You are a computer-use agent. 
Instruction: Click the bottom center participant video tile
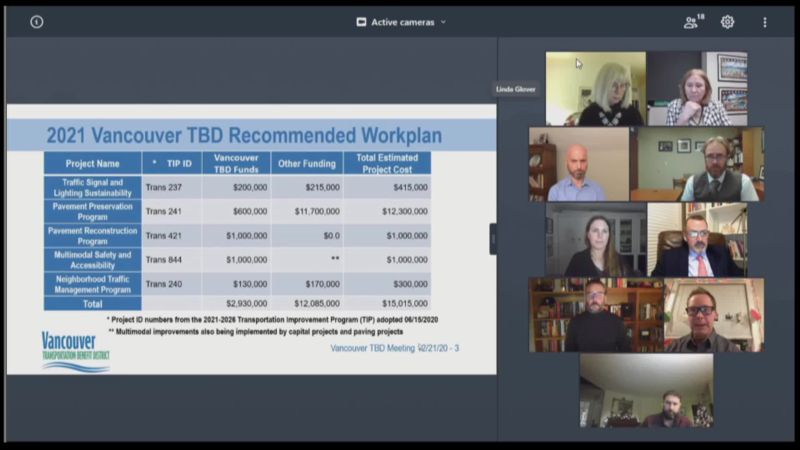[x=646, y=391]
